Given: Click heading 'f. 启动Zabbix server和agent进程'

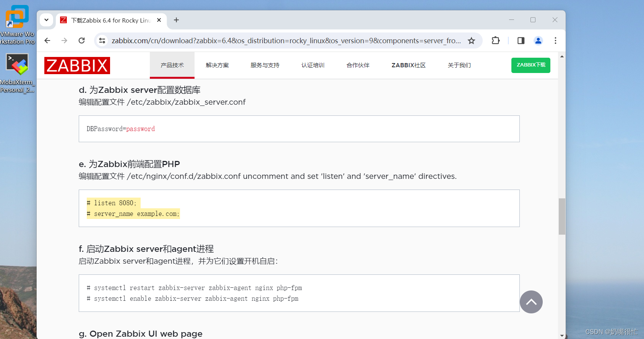Looking at the screenshot, I should point(146,249).
